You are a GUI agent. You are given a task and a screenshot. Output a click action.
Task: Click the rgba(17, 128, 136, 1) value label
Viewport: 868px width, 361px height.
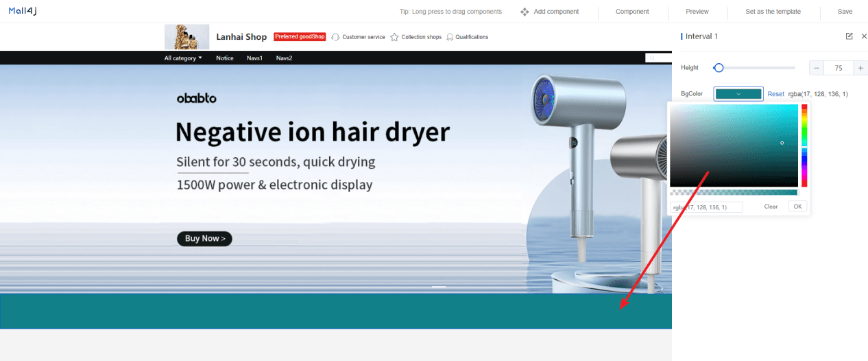pyautogui.click(x=818, y=94)
